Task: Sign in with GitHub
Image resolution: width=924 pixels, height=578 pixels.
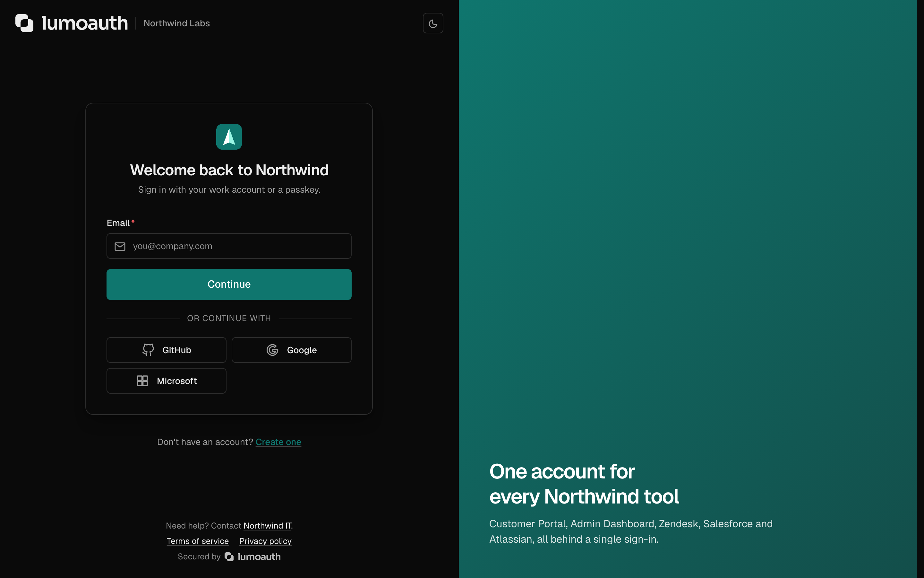Action: click(166, 350)
